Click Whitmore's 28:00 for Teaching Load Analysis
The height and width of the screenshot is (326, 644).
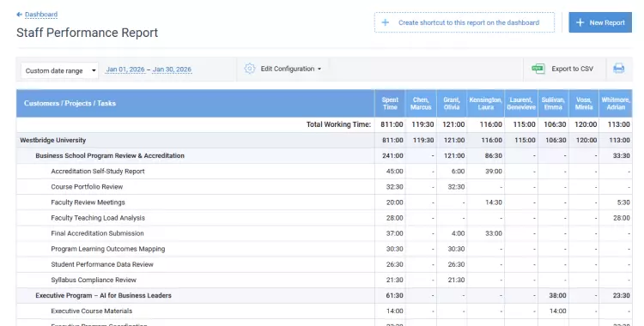pos(622,218)
